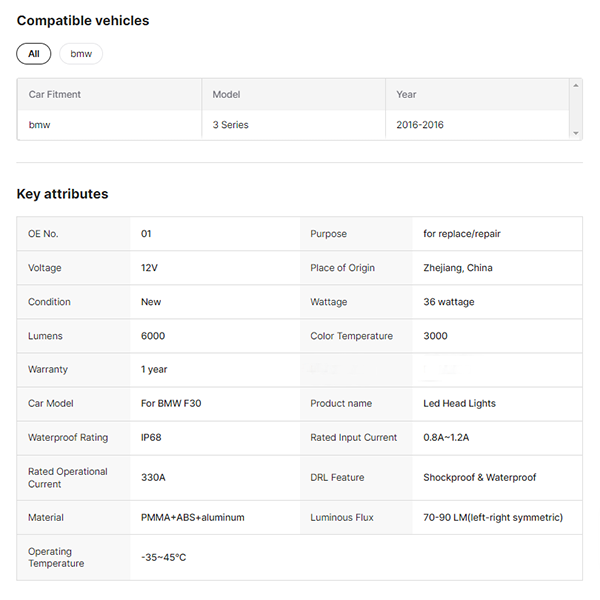
Task: Click the Year column header
Action: point(406,95)
